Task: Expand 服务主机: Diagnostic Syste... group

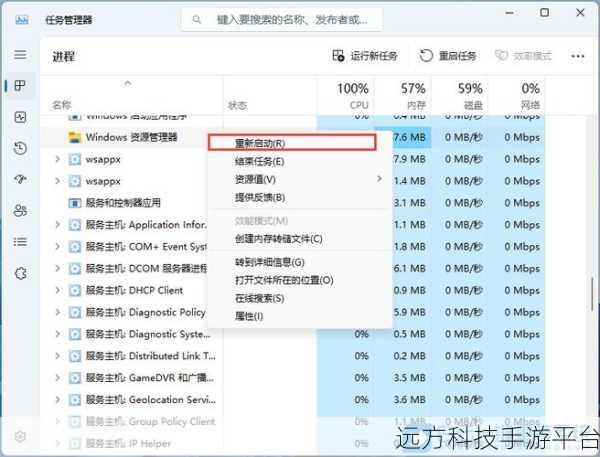Action: point(57,334)
